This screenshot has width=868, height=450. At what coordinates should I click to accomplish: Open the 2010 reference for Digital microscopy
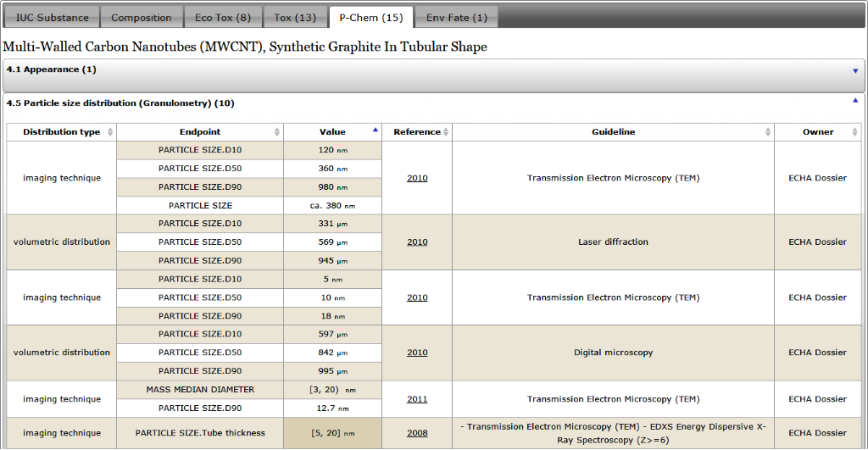[x=417, y=353]
